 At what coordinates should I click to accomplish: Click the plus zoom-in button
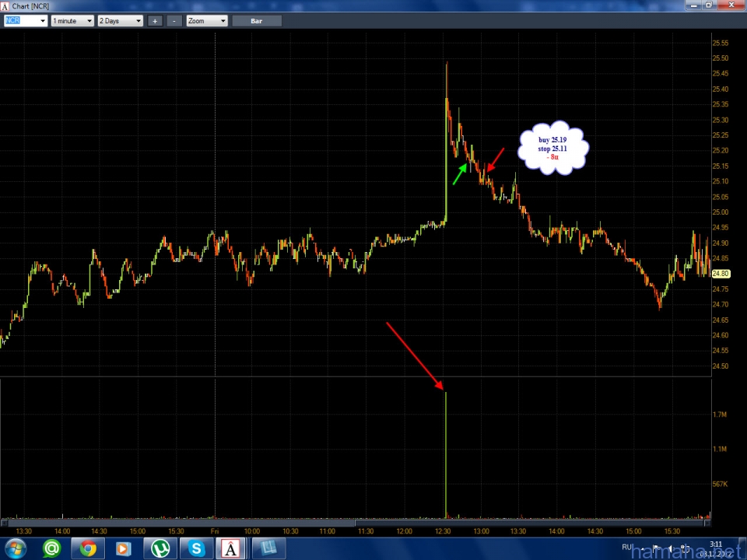pos(155,21)
